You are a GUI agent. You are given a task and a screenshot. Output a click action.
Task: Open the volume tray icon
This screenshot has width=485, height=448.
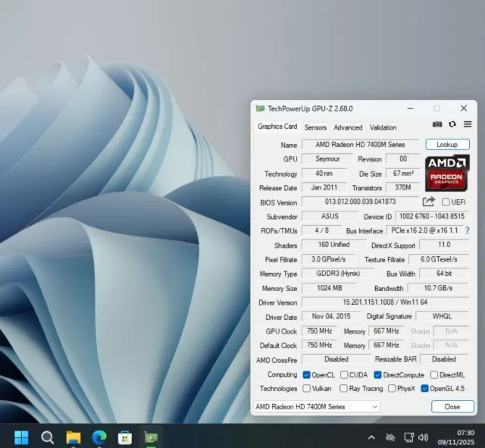click(x=423, y=437)
